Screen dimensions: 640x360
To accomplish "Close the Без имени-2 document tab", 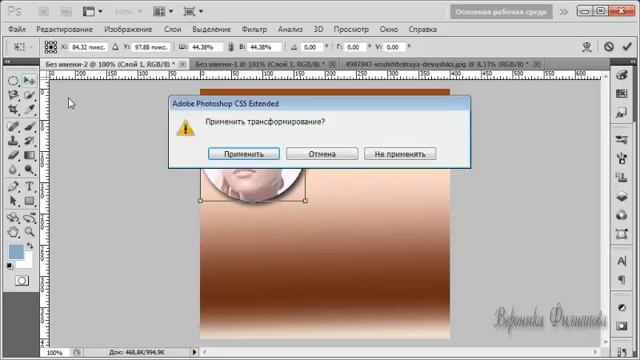I will click(x=182, y=64).
